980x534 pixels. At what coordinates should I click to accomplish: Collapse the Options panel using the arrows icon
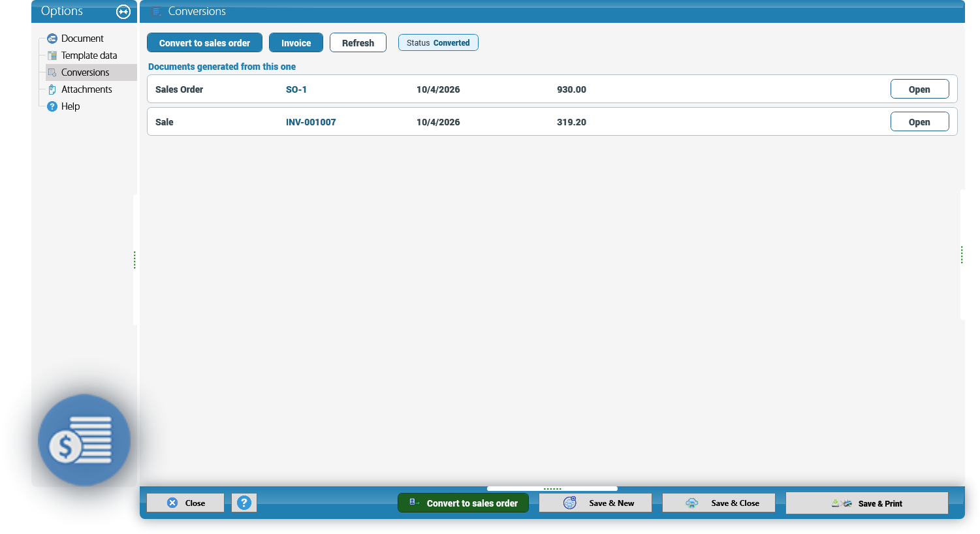[123, 11]
